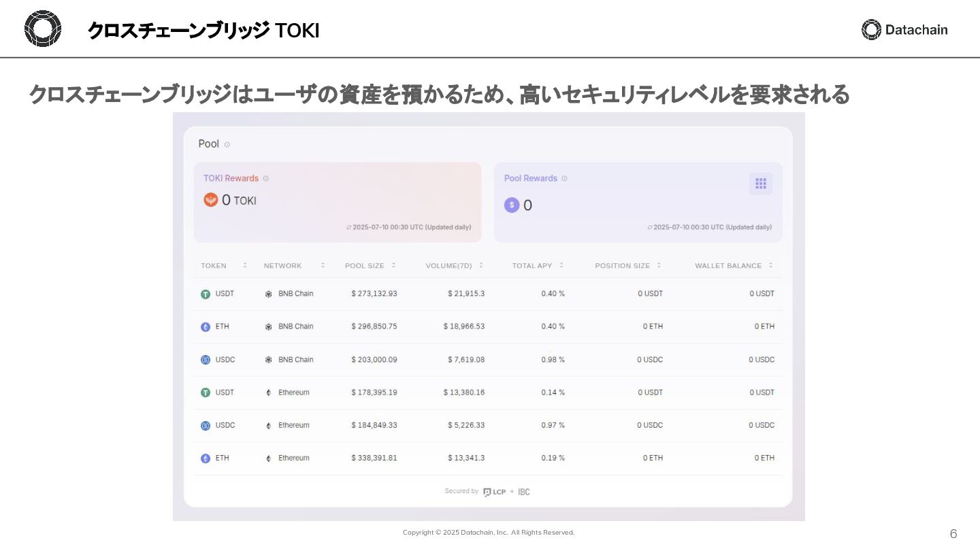Click the Ethereum network icon in the $ 178,395.19 row
980x551 pixels.
[x=268, y=393]
